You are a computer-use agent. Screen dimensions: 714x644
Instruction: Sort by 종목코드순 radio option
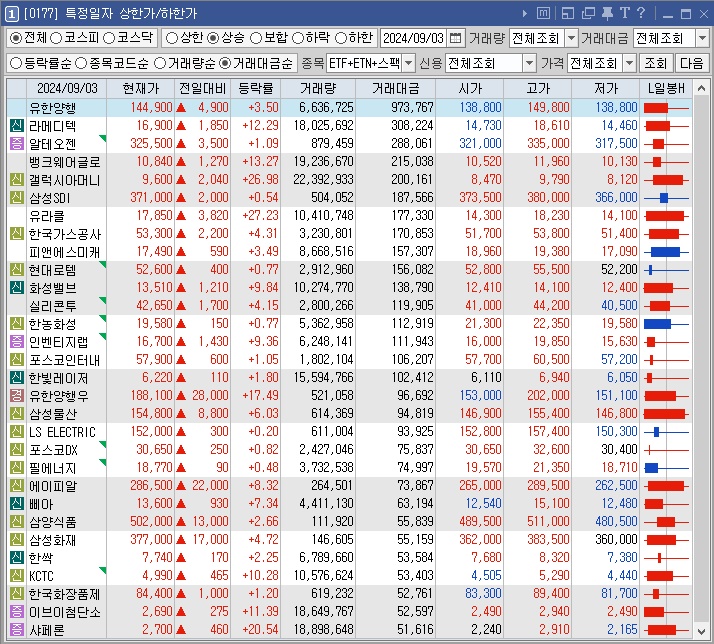tap(81, 63)
